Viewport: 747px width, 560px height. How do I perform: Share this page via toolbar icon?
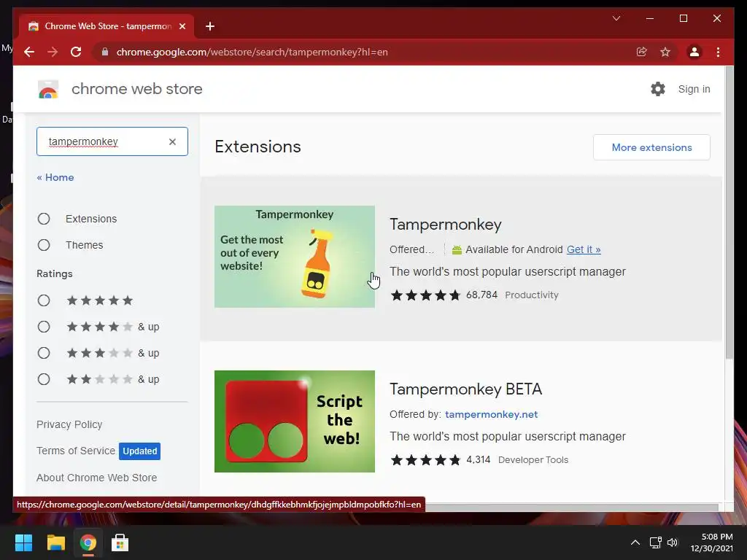(x=642, y=52)
